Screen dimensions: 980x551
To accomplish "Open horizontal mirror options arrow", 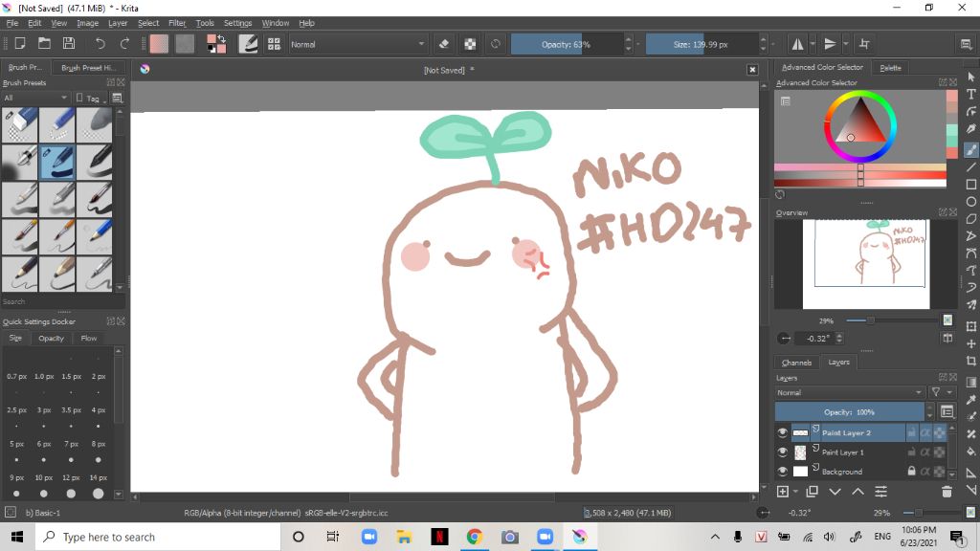I will tap(813, 44).
